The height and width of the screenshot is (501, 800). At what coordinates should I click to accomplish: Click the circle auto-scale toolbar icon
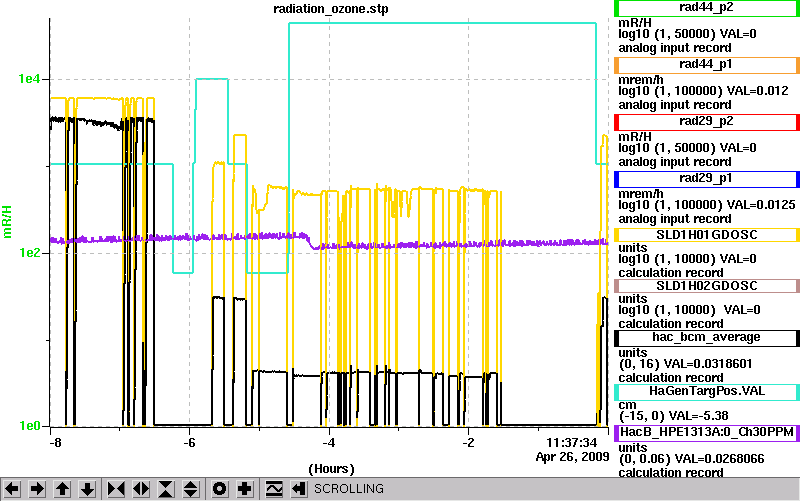coord(220,489)
